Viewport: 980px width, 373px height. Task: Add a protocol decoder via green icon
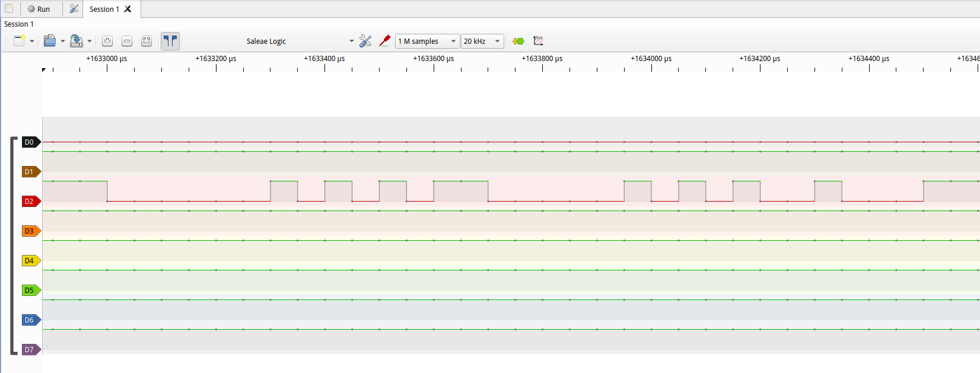point(518,41)
